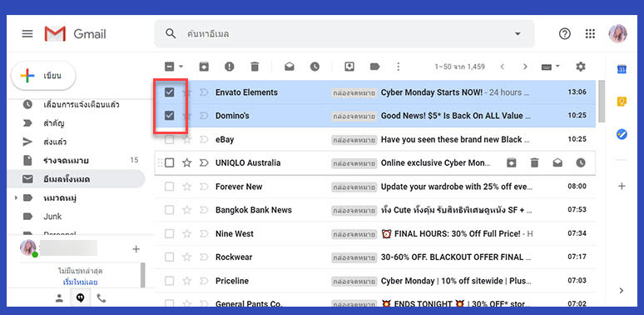Open the Help question mark icon
This screenshot has height=315, width=644.
[x=565, y=33]
